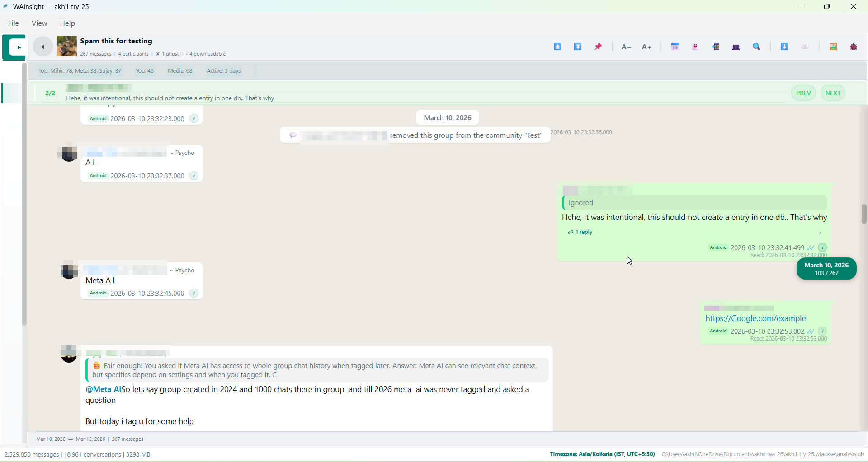
Task: Click the Android badge on 'A L' message
Action: pos(98,176)
